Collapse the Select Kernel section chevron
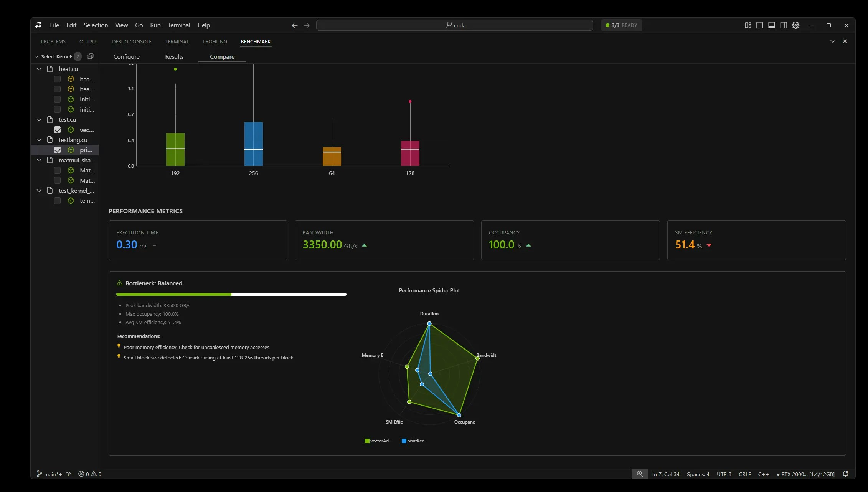Image resolution: width=868 pixels, height=492 pixels. tap(37, 56)
